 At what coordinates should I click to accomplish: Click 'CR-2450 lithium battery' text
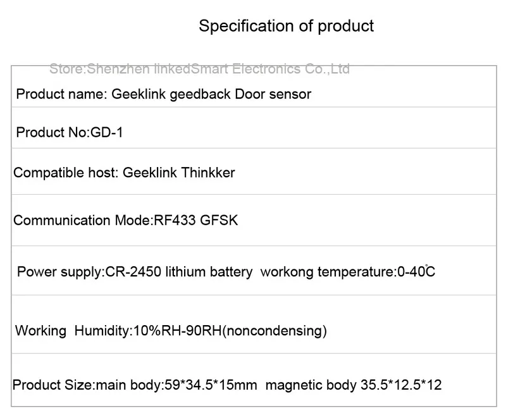(179, 272)
